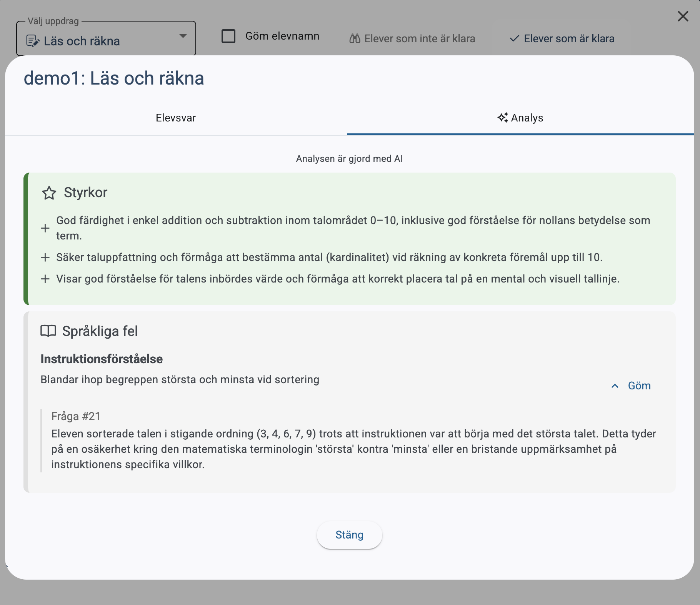
Task: Collapse details using the chevron beside Göm
Action: coord(615,386)
